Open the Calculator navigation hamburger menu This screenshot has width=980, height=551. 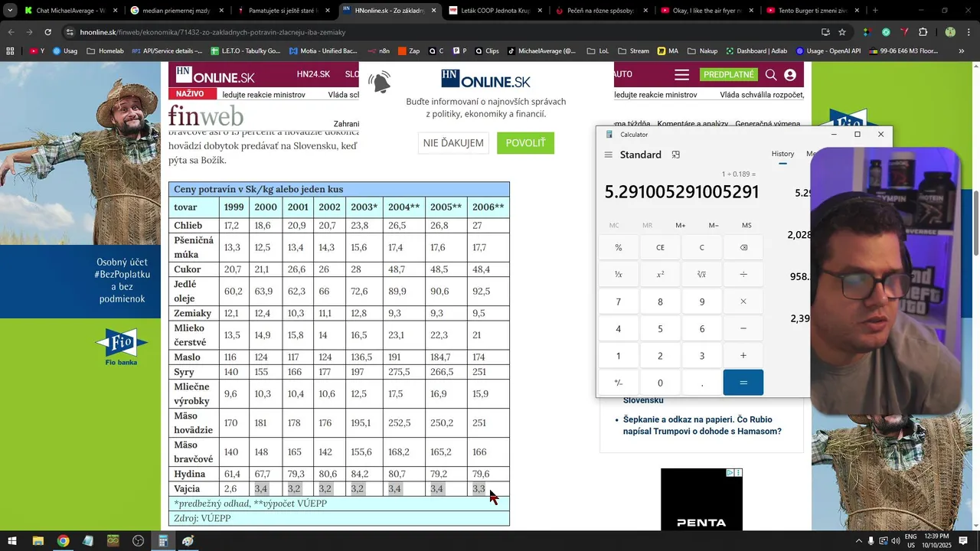click(x=609, y=155)
